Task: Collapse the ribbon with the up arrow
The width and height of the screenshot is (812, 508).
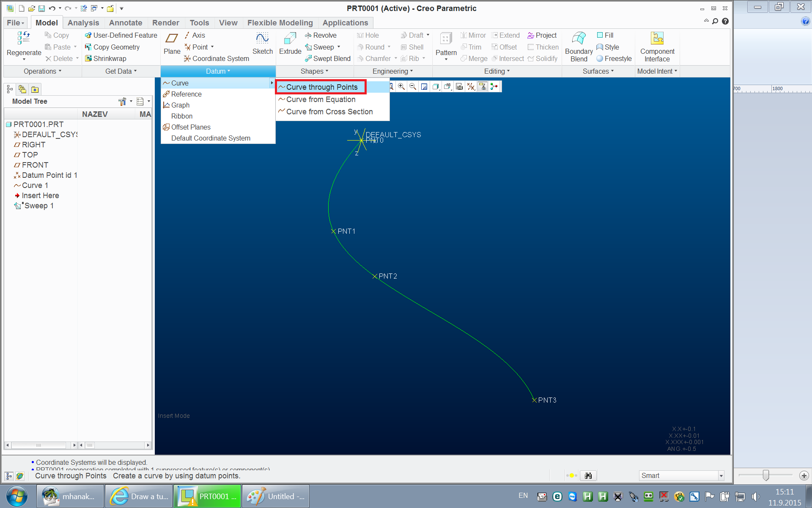Action: tap(706, 21)
